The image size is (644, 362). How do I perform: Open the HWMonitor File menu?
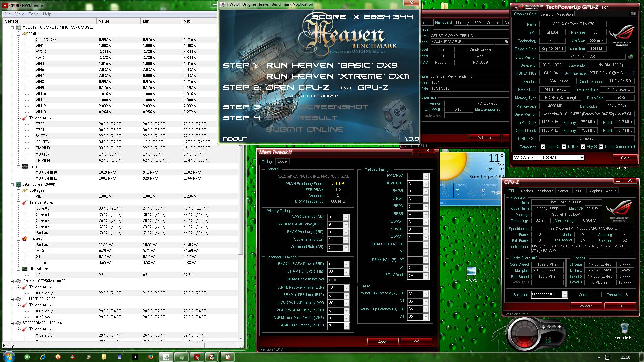(x=8, y=14)
